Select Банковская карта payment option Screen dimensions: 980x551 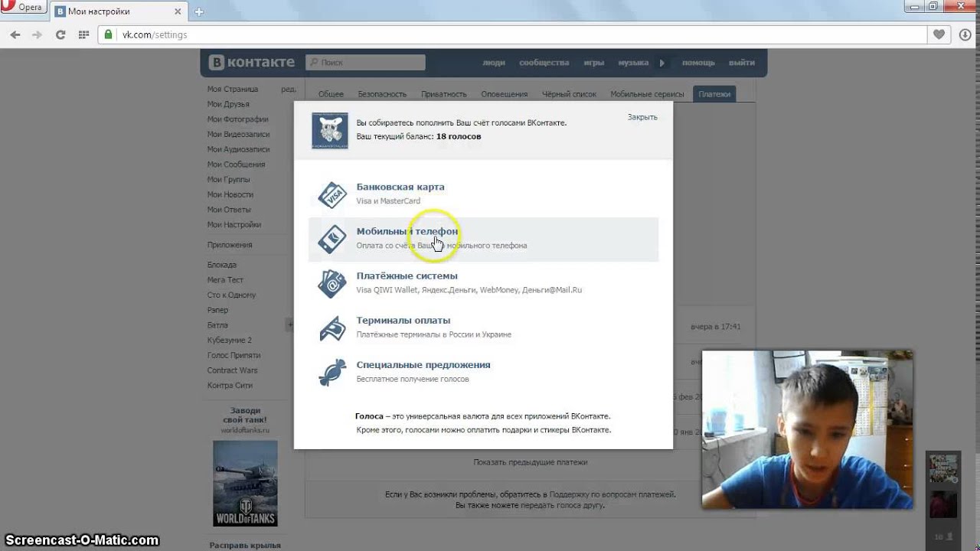click(483, 194)
